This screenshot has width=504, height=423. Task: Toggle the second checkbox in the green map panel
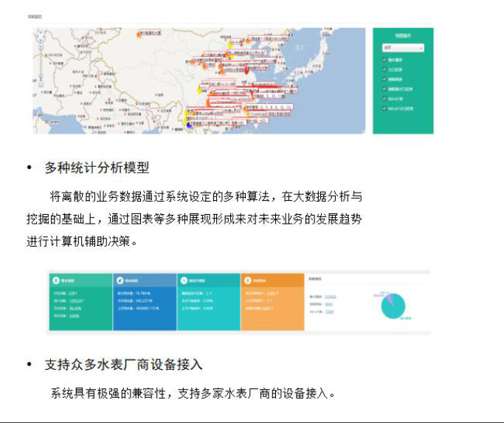tap(384, 69)
